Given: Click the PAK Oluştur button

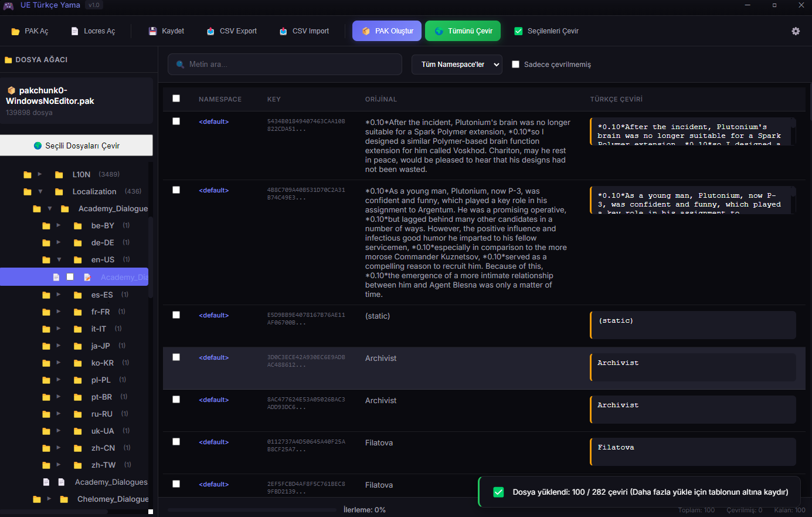Looking at the screenshot, I should coord(387,31).
